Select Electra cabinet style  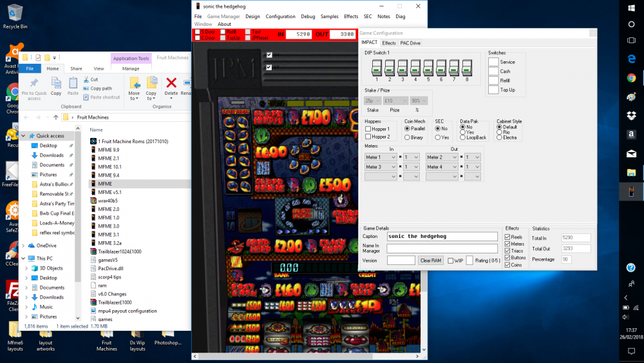coord(500,137)
